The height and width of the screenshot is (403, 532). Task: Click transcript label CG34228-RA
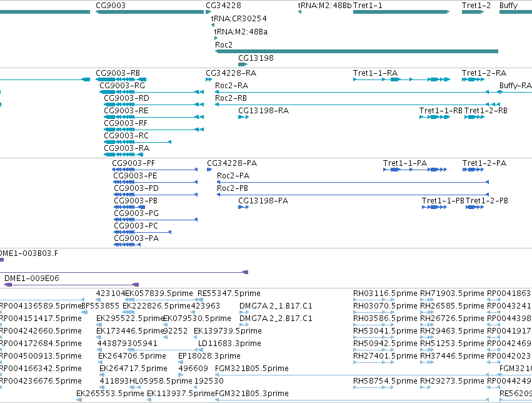click(x=231, y=73)
